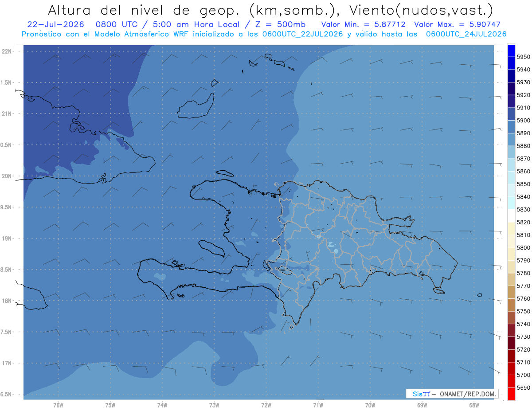Click color swatch between 5900 and 5910

(511, 114)
